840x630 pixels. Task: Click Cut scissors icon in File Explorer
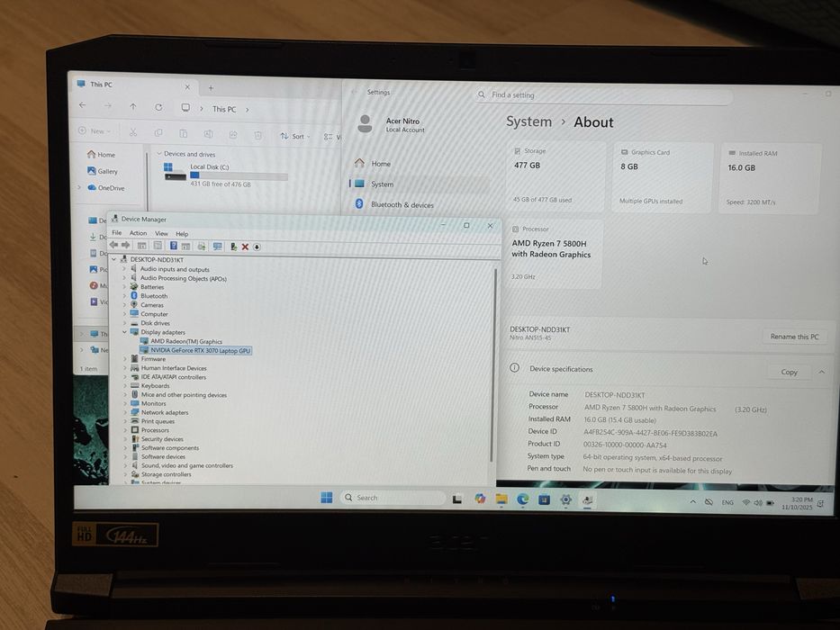coord(133,132)
